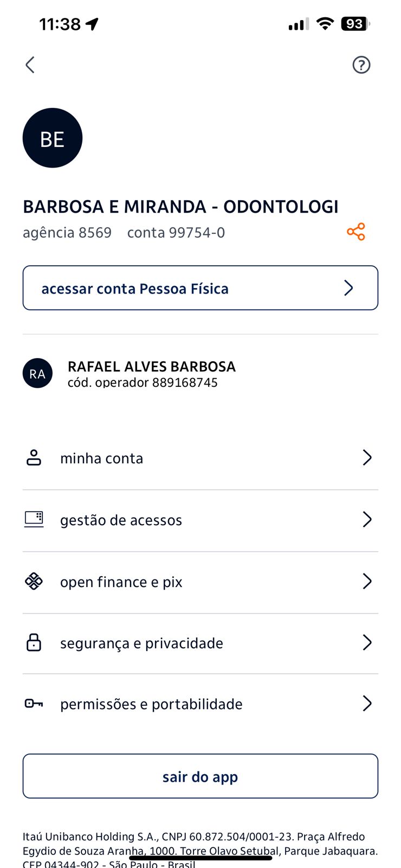Expand gestão de acessos chevron
Image resolution: width=401 pixels, height=868 pixels.
point(367,520)
